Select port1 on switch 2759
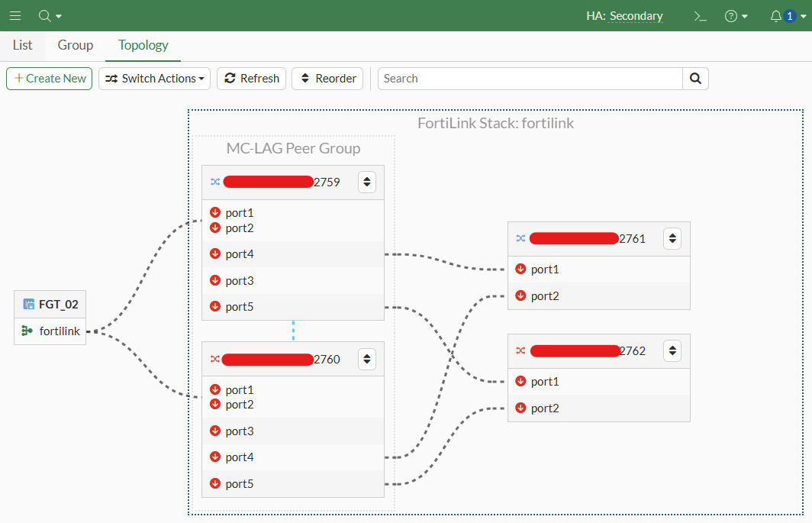This screenshot has height=523, width=812. tap(240, 212)
